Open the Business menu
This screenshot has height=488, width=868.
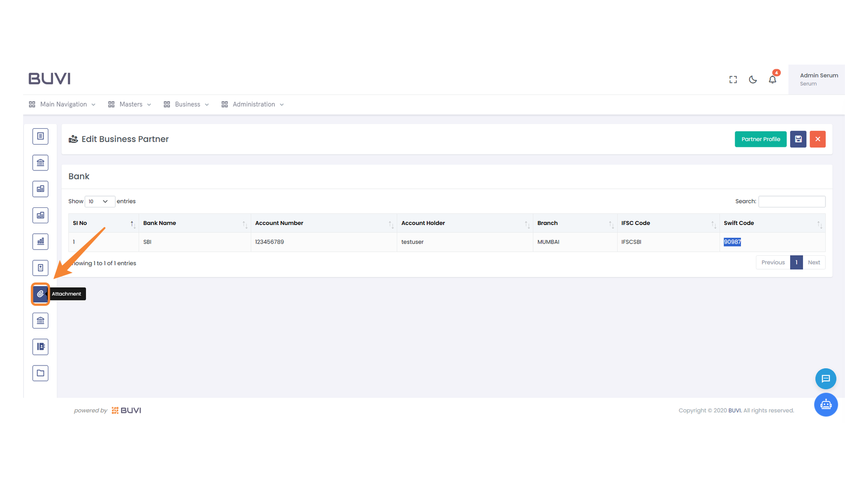coord(187,104)
